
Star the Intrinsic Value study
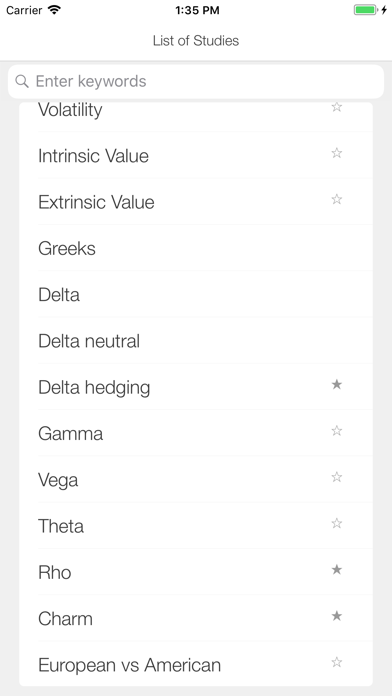coord(337,153)
